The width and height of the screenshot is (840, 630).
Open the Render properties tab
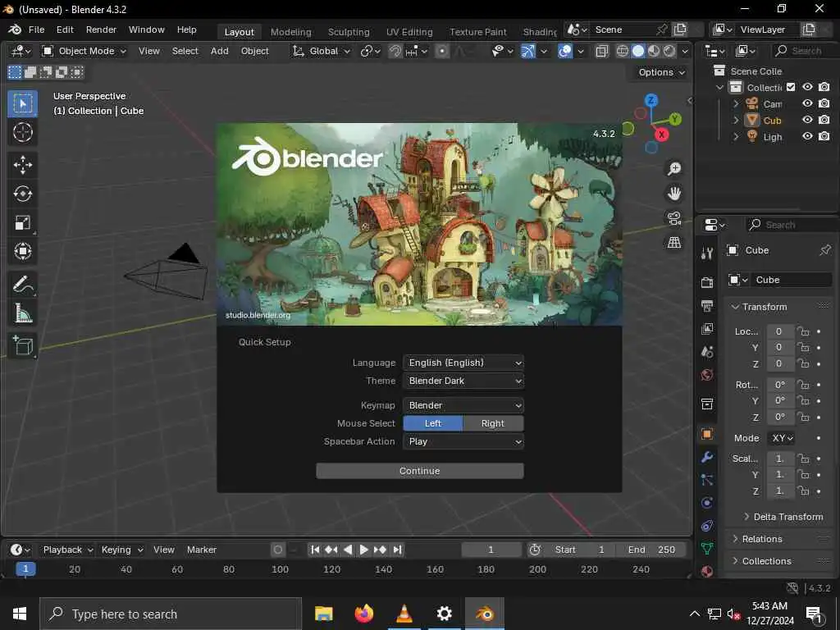[x=707, y=282]
